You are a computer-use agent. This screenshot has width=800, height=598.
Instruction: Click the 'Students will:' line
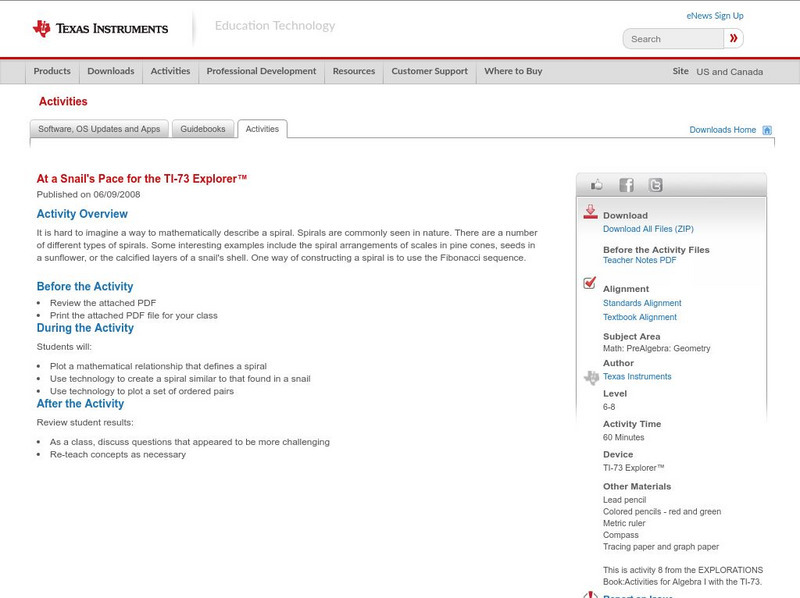click(64, 347)
